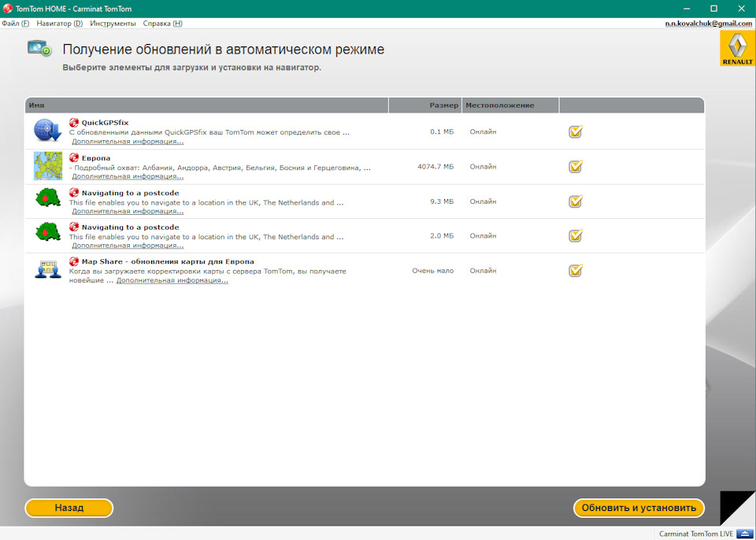Screen dimensions: 756x540
Task: Click the 4074.7 МБ size value
Action: [435, 166]
